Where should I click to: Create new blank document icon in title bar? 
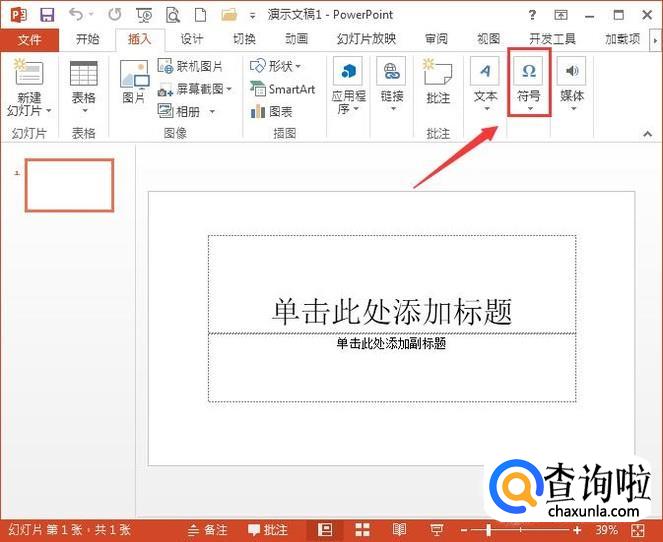click(x=200, y=15)
